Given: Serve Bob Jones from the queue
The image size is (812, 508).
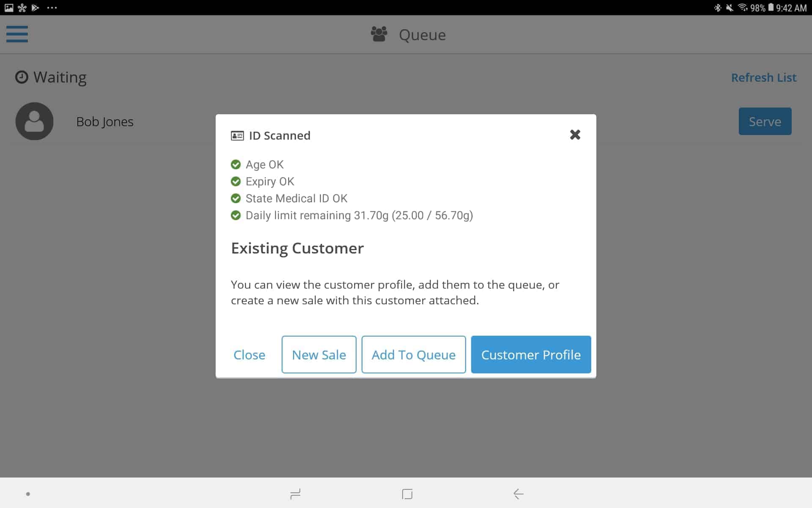Looking at the screenshot, I should (765, 121).
